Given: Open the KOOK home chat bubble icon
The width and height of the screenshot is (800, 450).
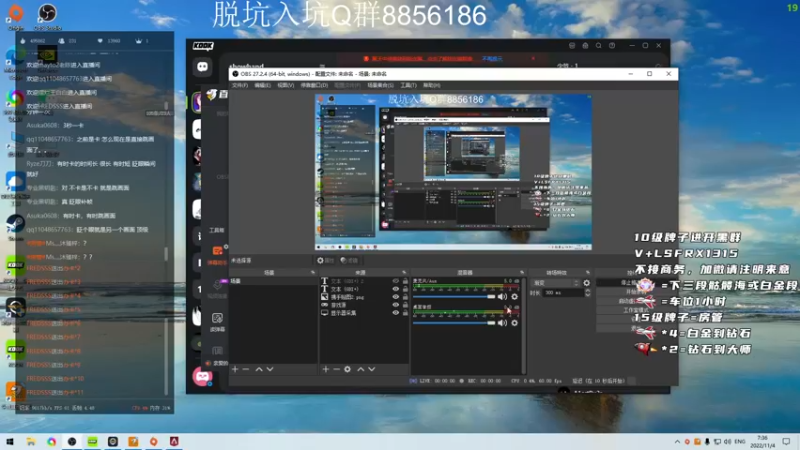Looking at the screenshot, I should coord(203,67).
